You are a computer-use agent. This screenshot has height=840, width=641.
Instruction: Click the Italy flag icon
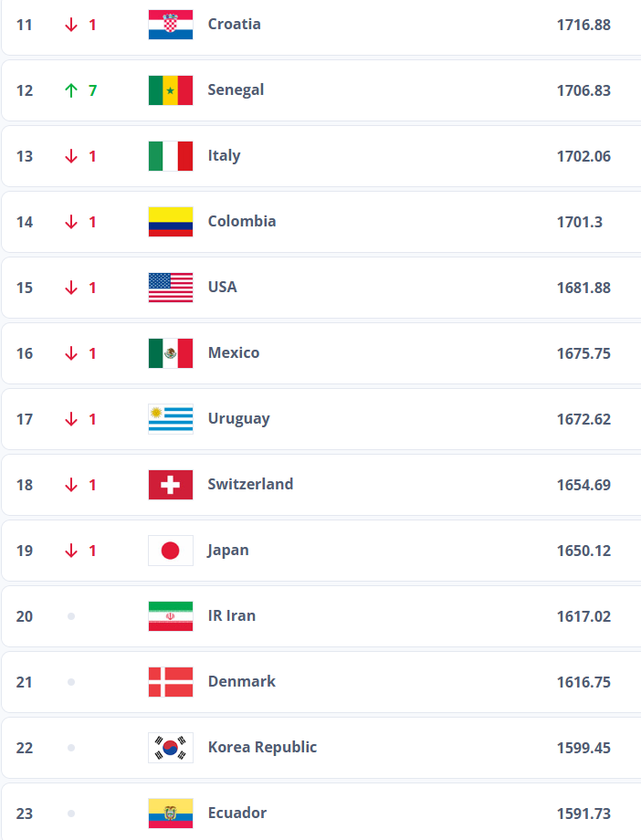[171, 156]
